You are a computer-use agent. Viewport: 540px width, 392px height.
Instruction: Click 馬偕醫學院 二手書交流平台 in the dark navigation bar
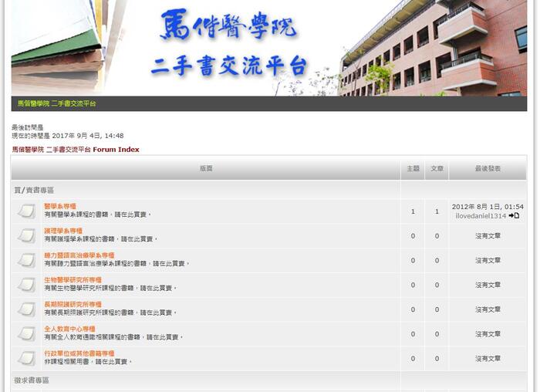click(57, 103)
